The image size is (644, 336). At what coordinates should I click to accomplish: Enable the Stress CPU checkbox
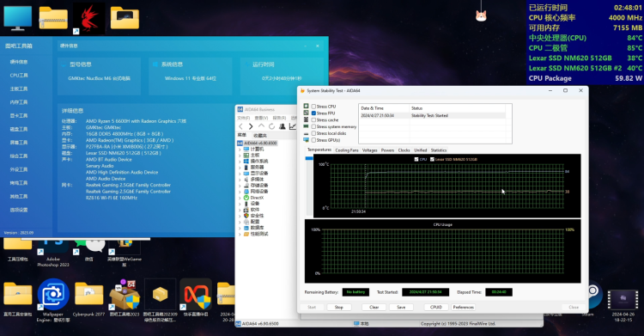313,107
